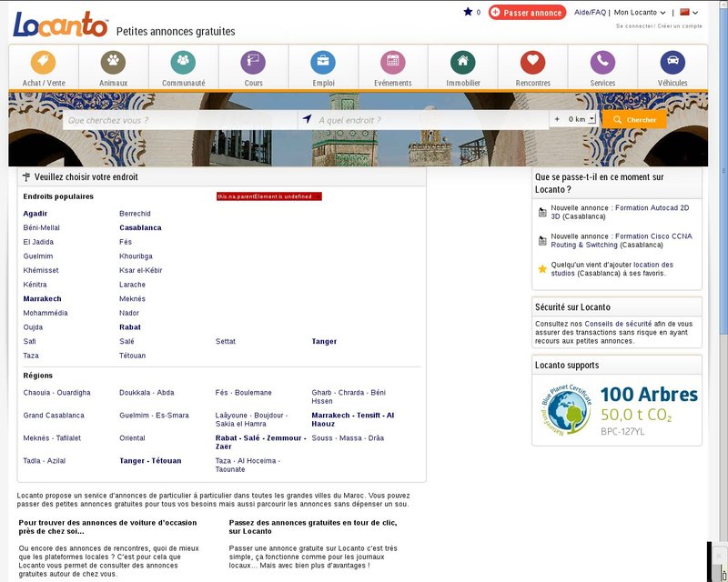Viewport: 728px width, 582px height.
Task: Click the orange Chercher search button
Action: [x=634, y=120]
